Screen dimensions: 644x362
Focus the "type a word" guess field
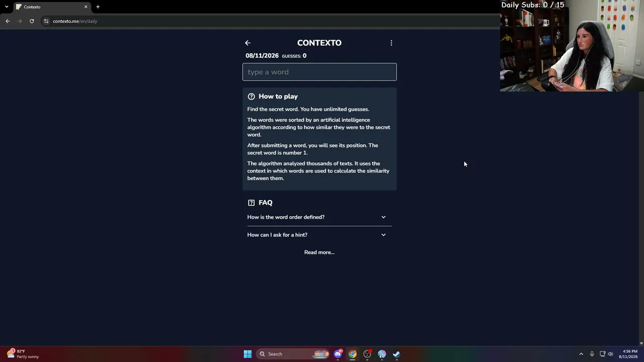319,72
